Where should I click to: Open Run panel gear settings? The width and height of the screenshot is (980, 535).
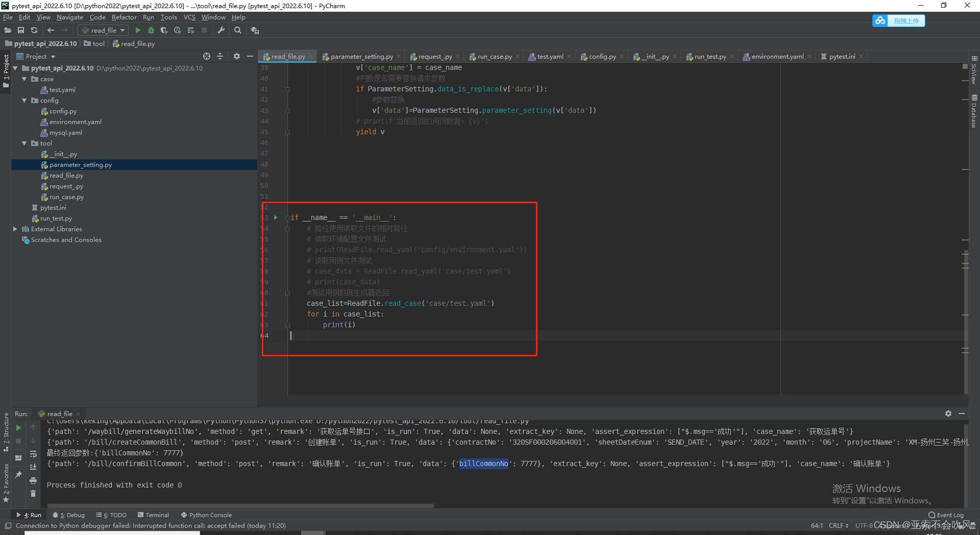point(948,414)
